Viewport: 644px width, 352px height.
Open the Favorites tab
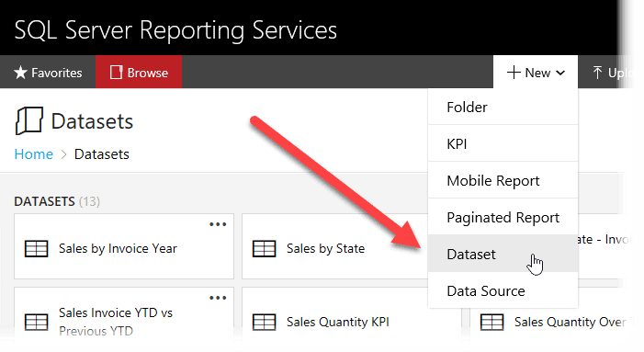[48, 73]
